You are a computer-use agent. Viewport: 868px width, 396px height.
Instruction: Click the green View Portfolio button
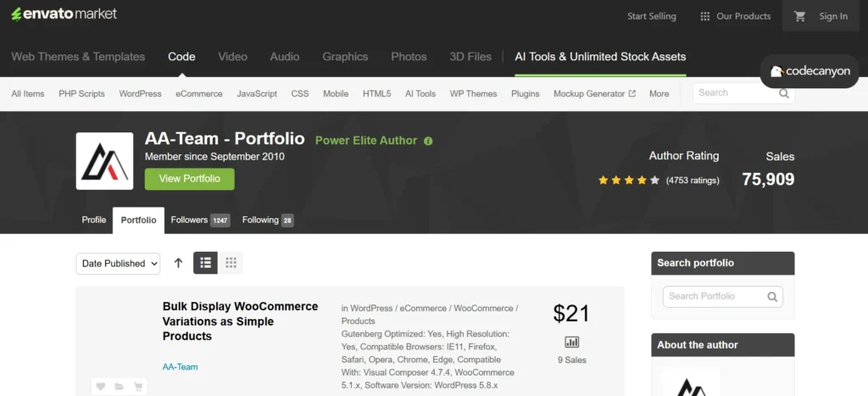tap(189, 179)
